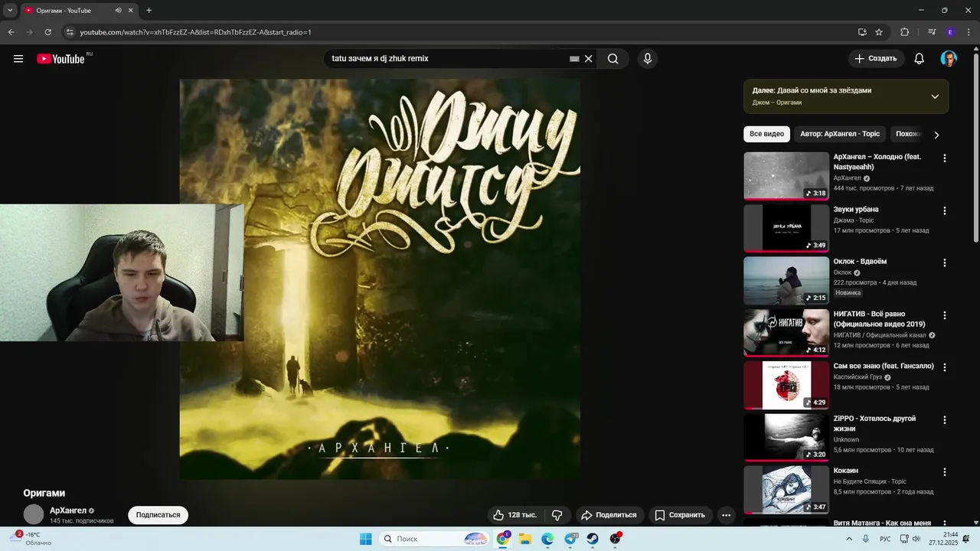Select the Все видео chip
Image resolution: width=980 pixels, height=551 pixels.
(x=766, y=134)
